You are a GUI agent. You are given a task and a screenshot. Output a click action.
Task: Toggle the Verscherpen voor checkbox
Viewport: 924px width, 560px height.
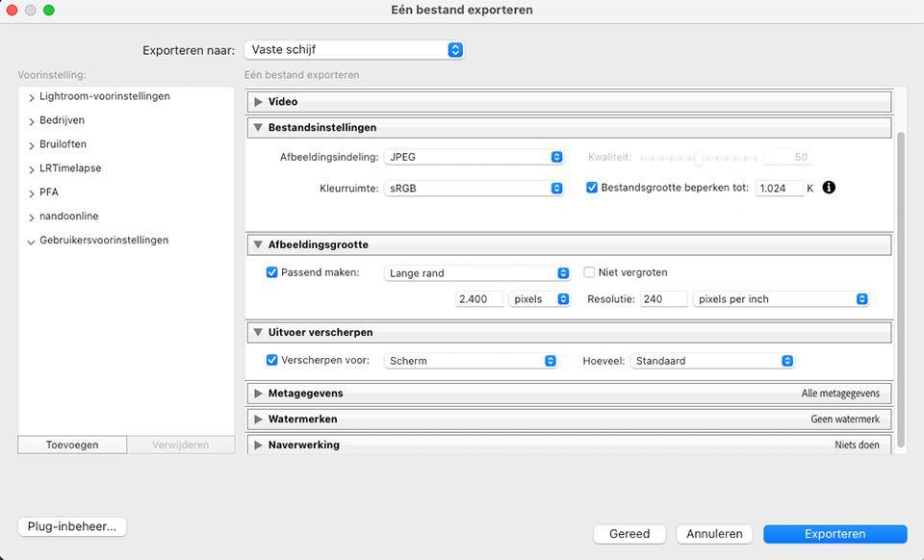[x=271, y=360]
